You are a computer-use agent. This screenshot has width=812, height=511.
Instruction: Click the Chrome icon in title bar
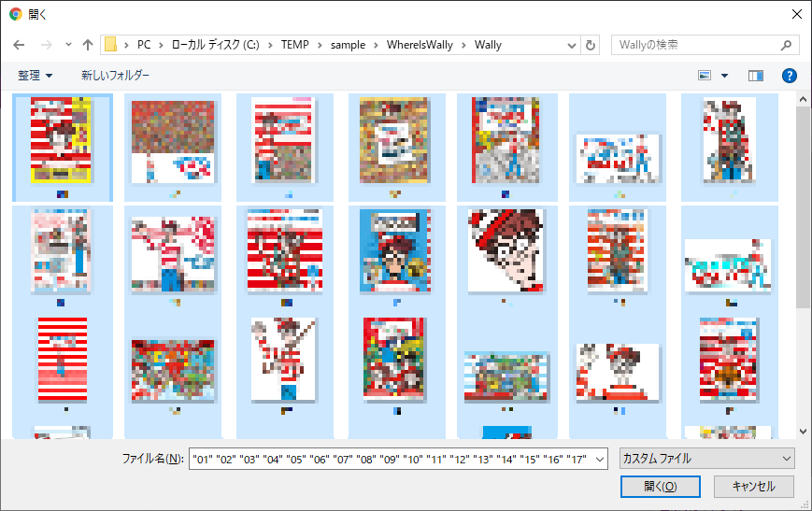point(15,15)
